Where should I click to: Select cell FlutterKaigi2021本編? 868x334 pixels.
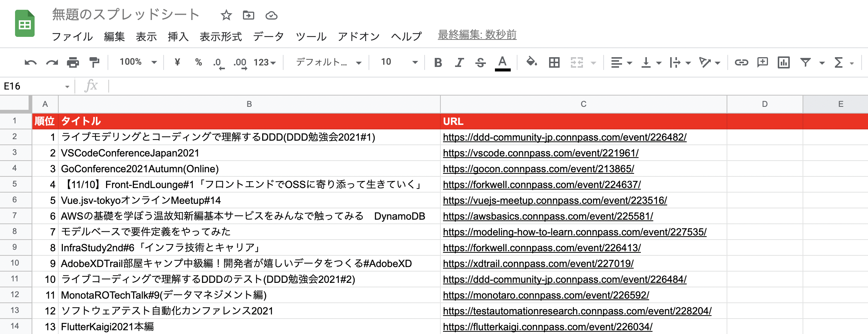click(x=249, y=326)
